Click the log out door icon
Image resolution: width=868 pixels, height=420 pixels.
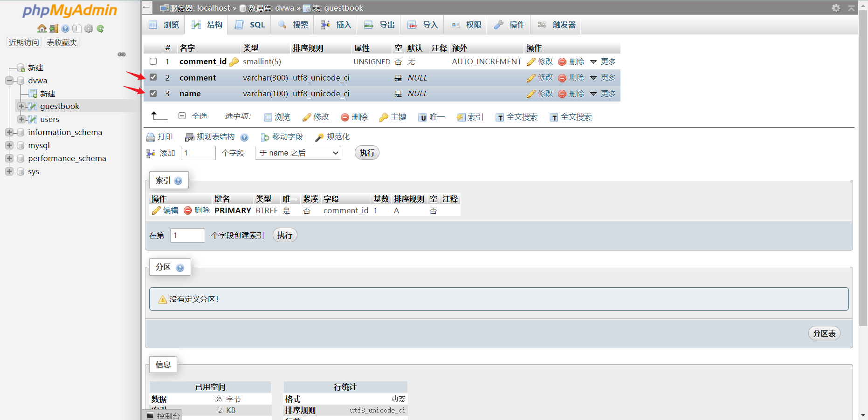(x=54, y=28)
